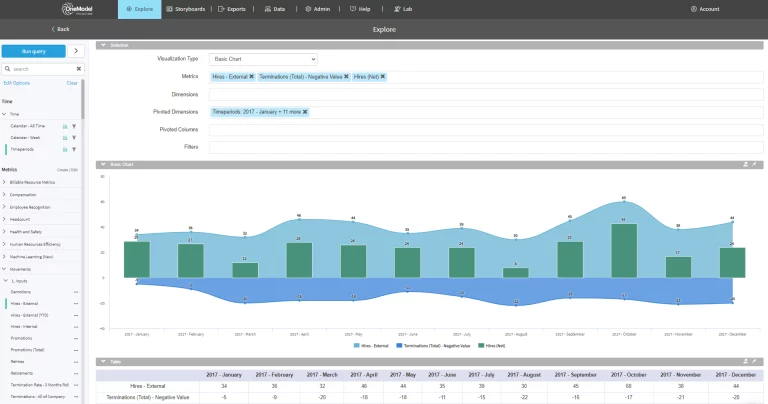Open options menu for Hires - Internal
The width and height of the screenshot is (768, 404).
pos(76,327)
